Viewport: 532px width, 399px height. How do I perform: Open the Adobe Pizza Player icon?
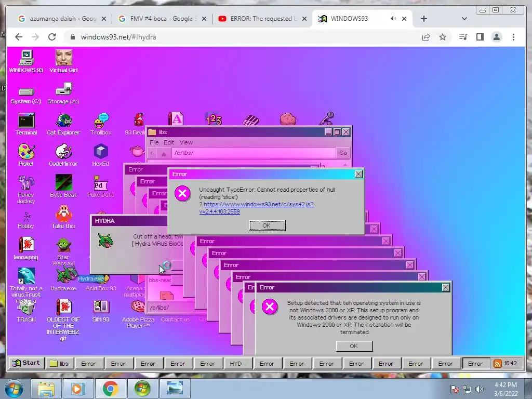[138, 314]
